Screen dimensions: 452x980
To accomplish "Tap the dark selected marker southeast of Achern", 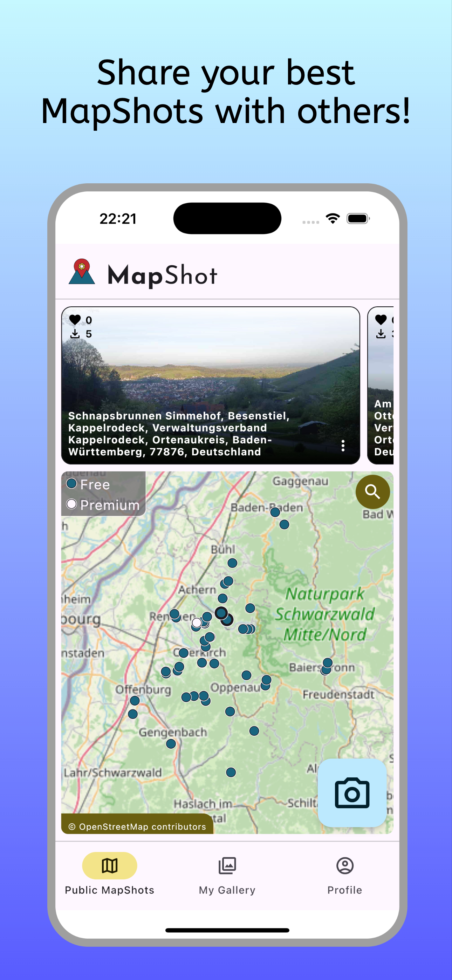I will [221, 613].
